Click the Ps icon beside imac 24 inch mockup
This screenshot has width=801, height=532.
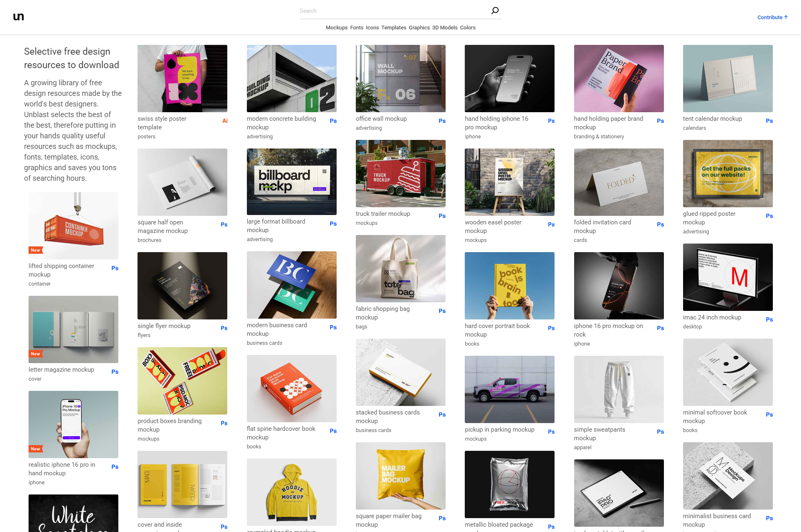[769, 319]
